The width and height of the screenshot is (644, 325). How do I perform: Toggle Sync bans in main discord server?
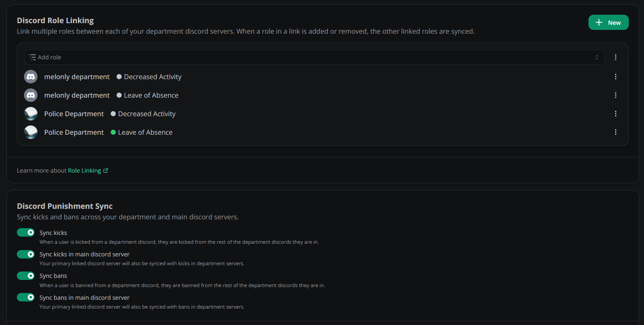coord(26,297)
